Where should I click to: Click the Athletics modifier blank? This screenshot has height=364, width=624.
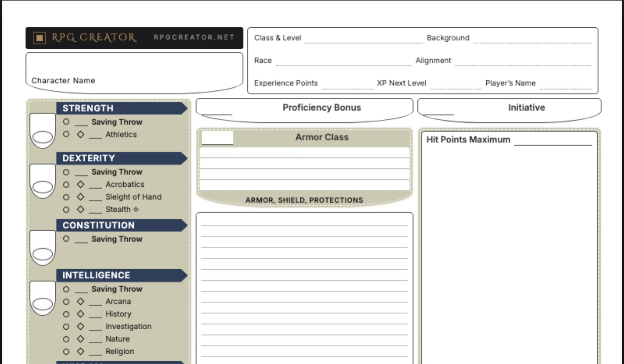[95, 135]
